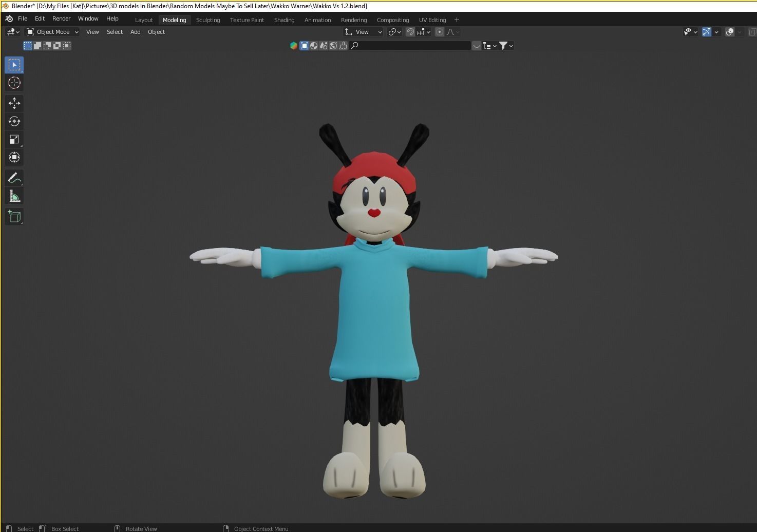
Task: Select the Measure ruler tool
Action: point(14,196)
